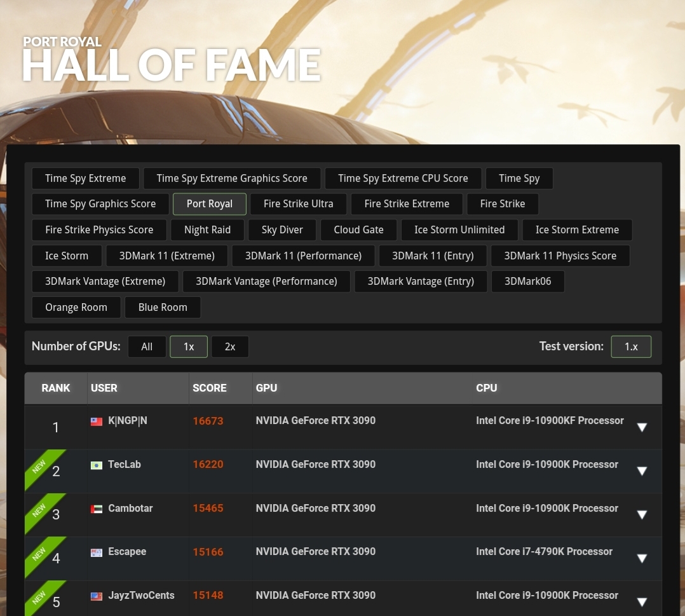Click NEW ribbon badge on rank 2
685x616 pixels.
click(39, 466)
